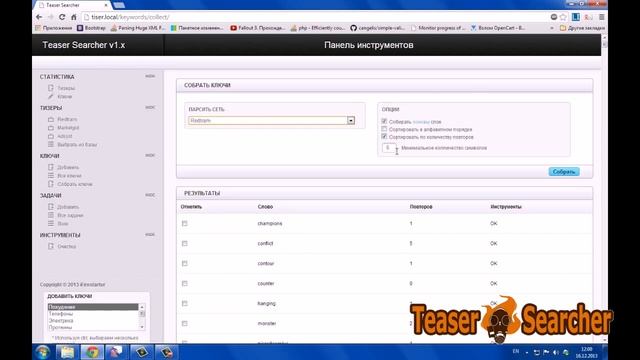The width and height of the screenshot is (640, 360).
Task: Click the list icon beside Все ключи
Action: coord(51,176)
